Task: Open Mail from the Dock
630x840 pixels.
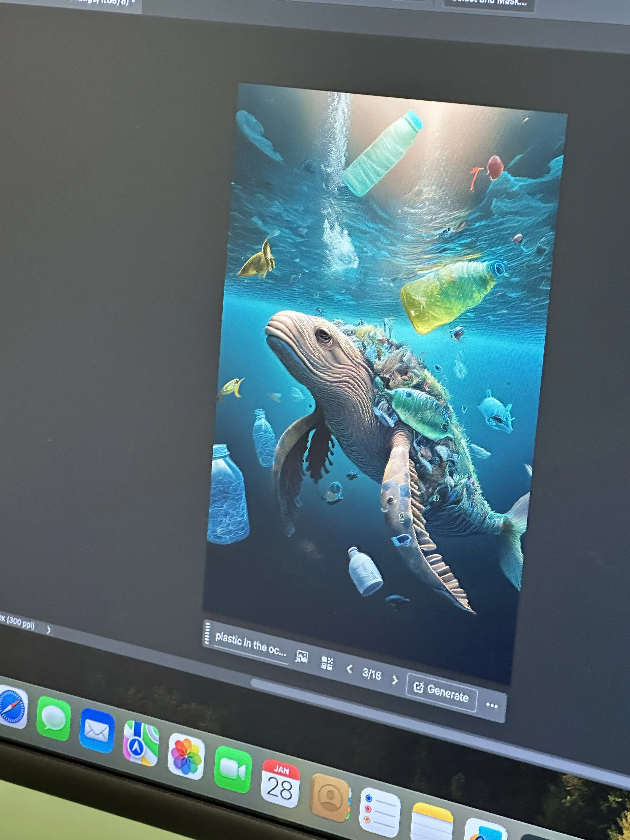Action: pyautogui.click(x=97, y=730)
